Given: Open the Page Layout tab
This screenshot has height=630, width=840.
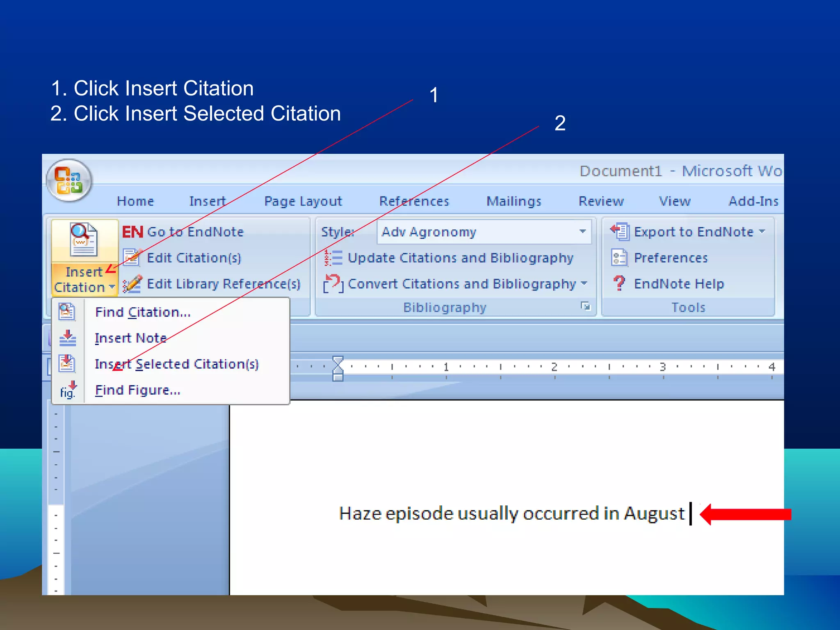Looking at the screenshot, I should pos(303,201).
